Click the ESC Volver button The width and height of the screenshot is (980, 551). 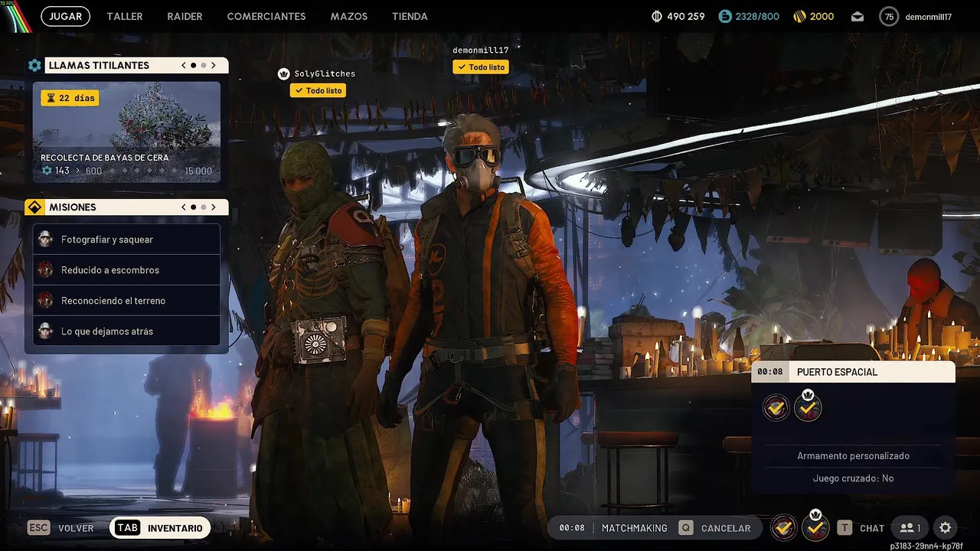point(61,528)
